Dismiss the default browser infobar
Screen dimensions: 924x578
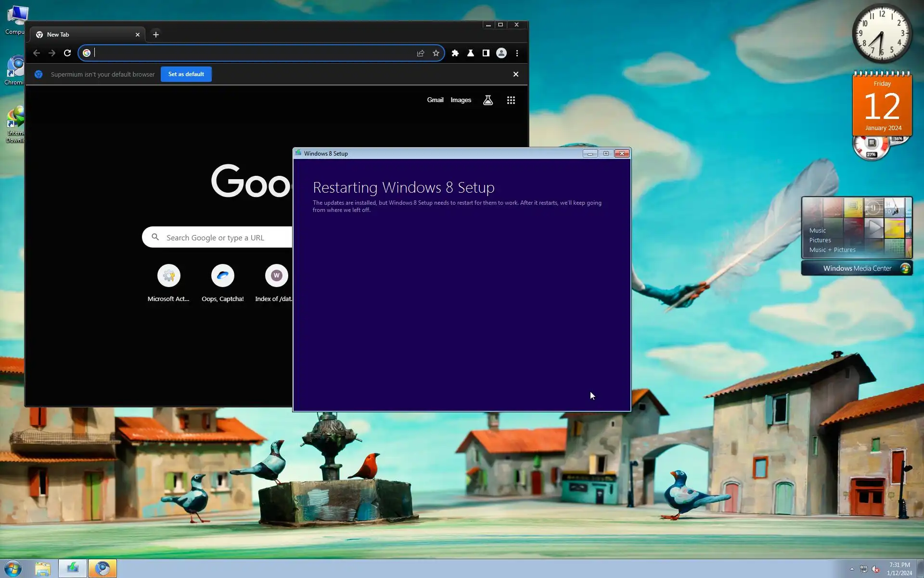[x=516, y=74]
